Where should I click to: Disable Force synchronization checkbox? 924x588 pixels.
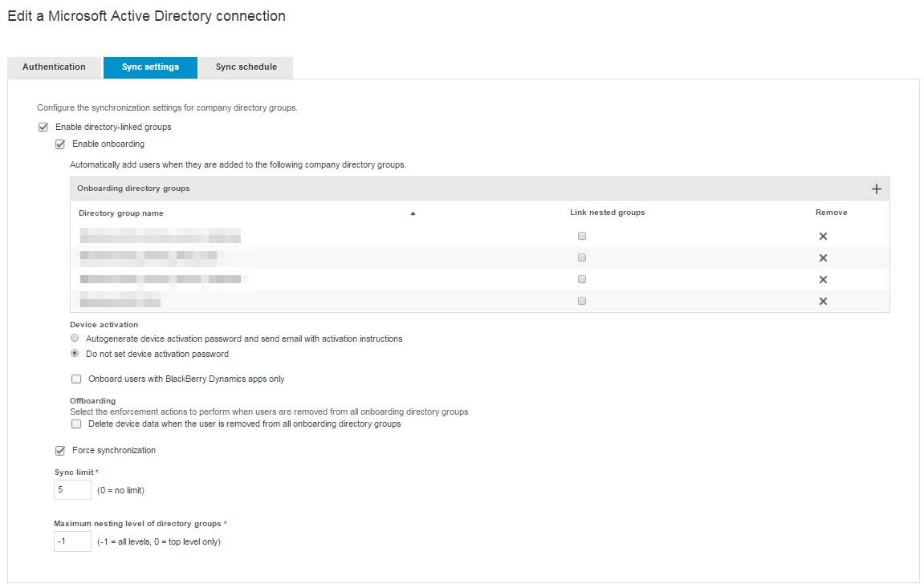(x=59, y=451)
